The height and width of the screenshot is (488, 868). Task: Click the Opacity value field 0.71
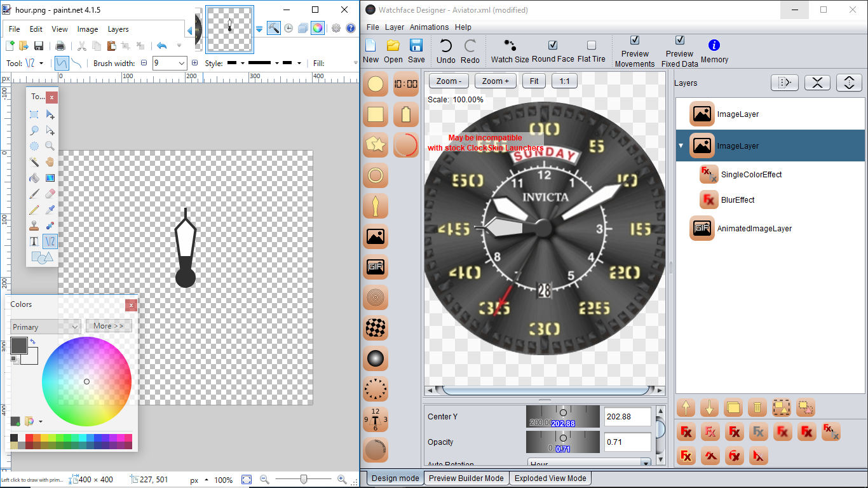pyautogui.click(x=628, y=442)
